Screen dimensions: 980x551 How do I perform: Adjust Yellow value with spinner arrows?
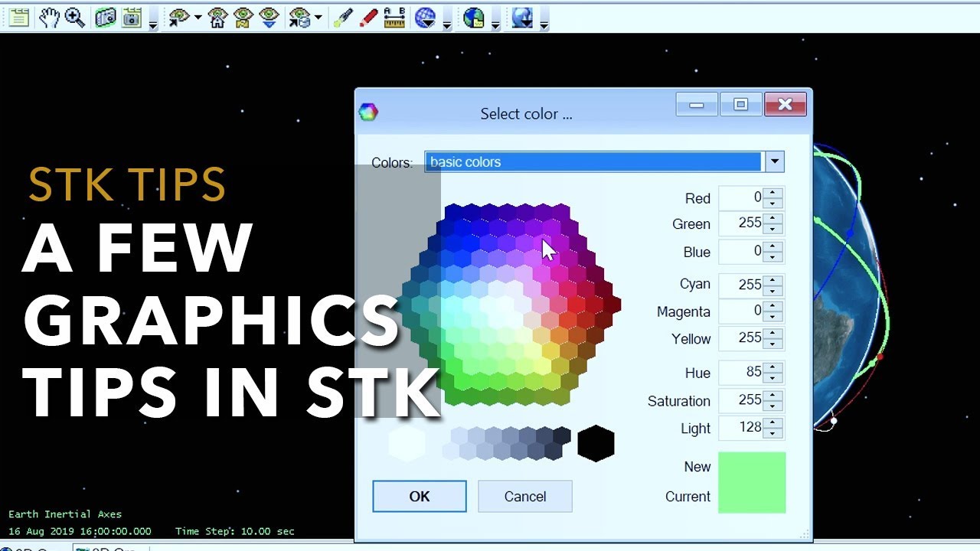coord(773,338)
